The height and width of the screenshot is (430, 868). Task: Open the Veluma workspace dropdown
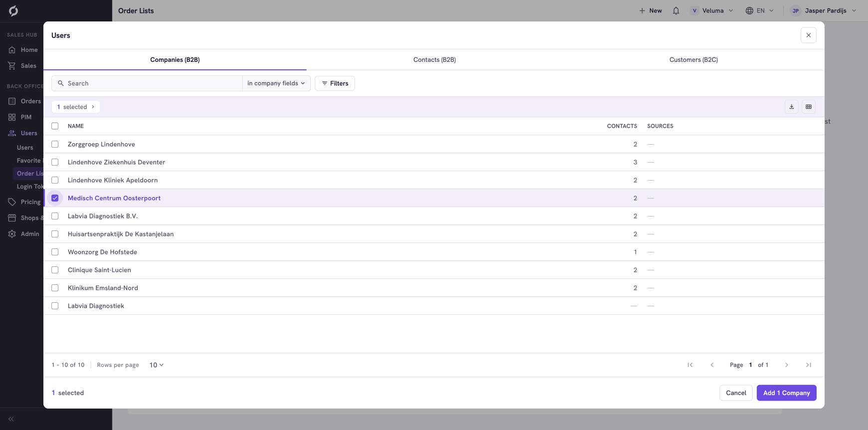point(712,10)
